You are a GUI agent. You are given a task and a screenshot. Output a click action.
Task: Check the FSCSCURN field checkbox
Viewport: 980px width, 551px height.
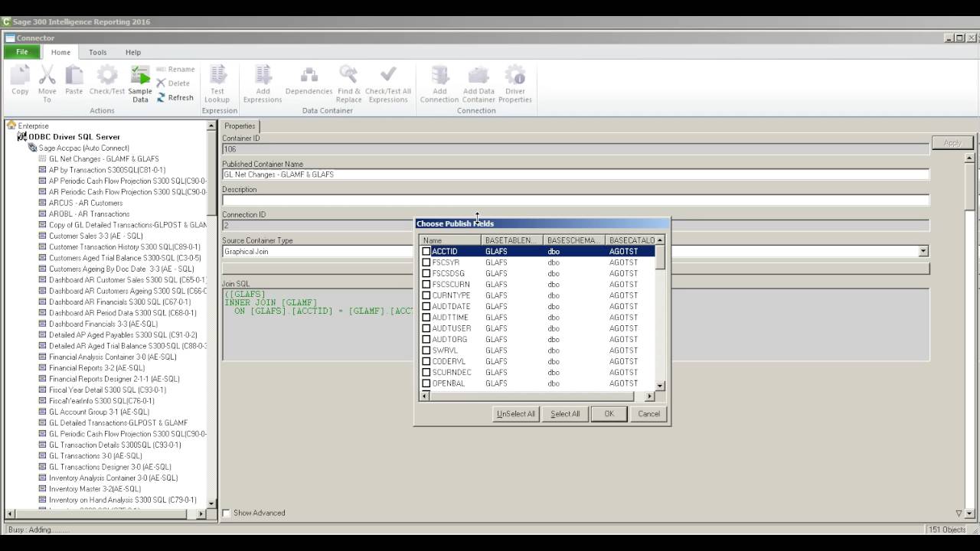(426, 284)
